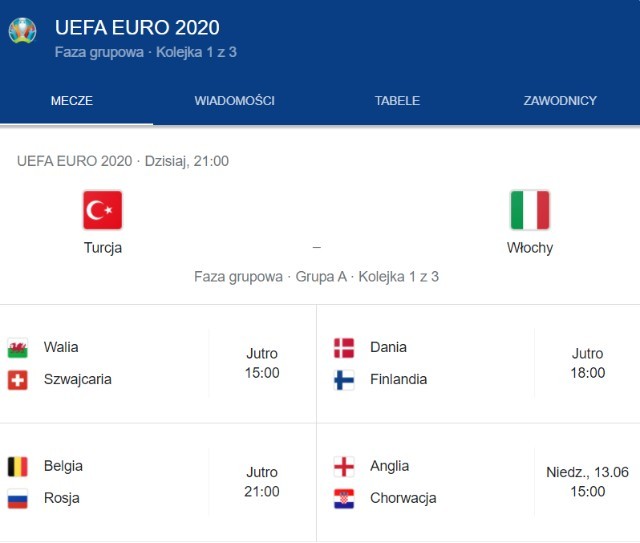Click the UEFA EURO 2020 logo icon
This screenshot has height=543, width=640.
click(22, 31)
